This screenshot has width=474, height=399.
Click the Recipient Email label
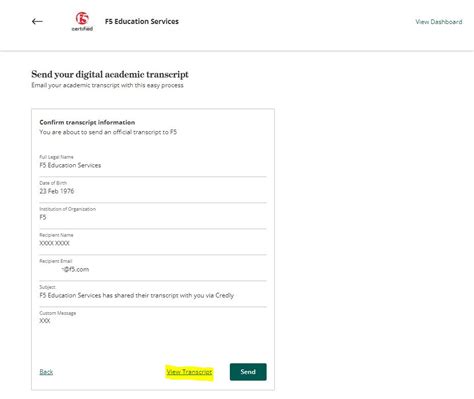pos(56,261)
